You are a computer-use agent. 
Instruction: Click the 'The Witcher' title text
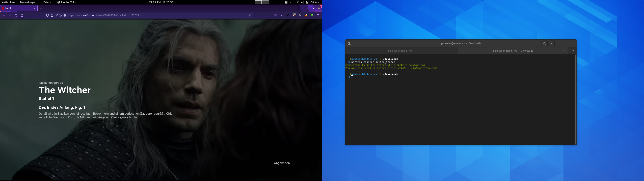pos(65,90)
